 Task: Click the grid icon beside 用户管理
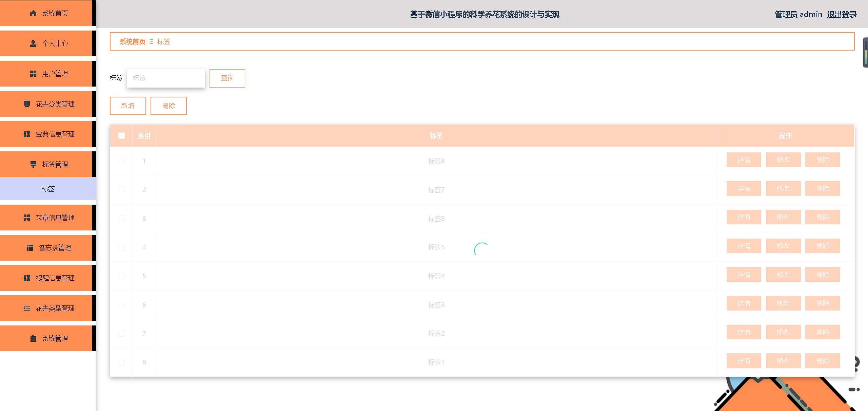tap(33, 74)
